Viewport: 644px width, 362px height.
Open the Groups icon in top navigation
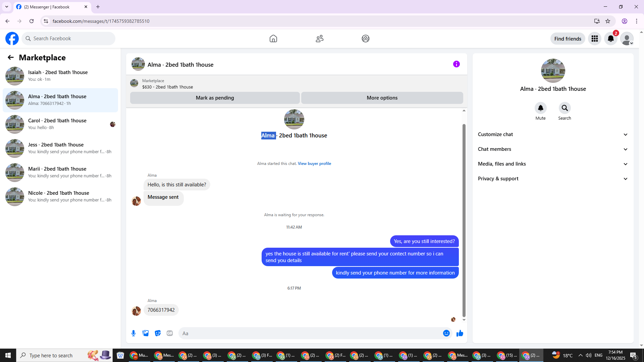[x=366, y=39]
